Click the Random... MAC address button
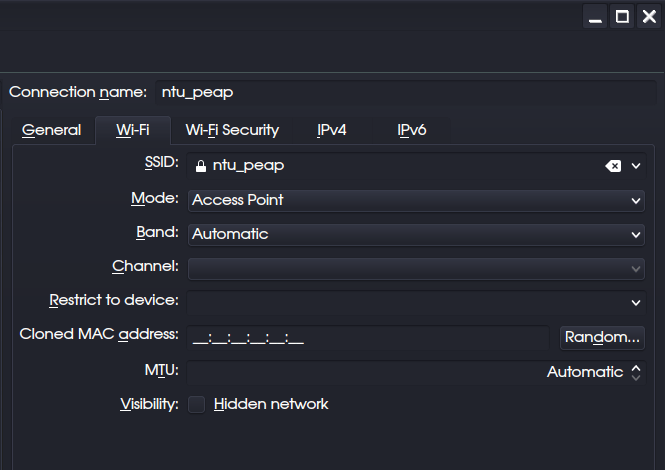The height and width of the screenshot is (470, 665). tap(602, 337)
